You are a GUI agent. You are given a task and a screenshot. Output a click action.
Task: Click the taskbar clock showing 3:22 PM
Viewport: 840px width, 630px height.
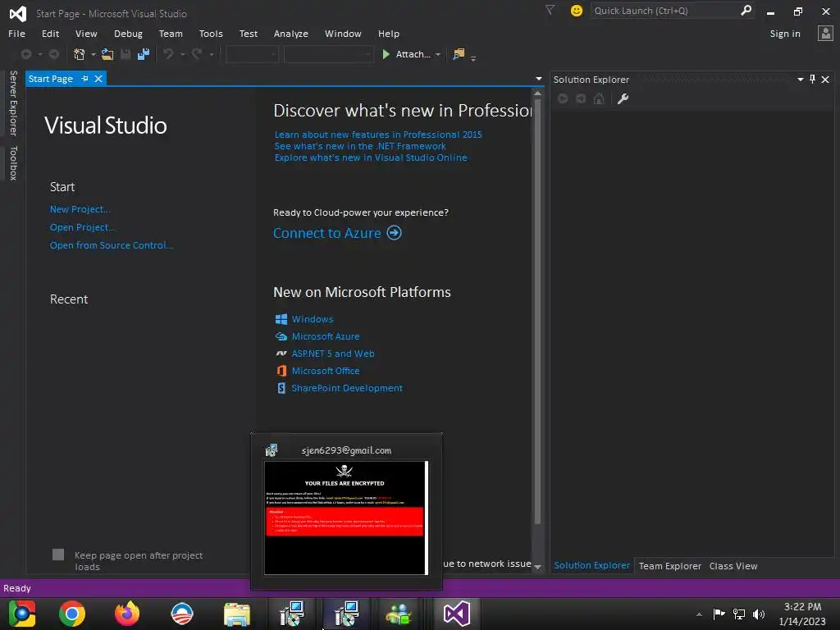[x=802, y=607]
